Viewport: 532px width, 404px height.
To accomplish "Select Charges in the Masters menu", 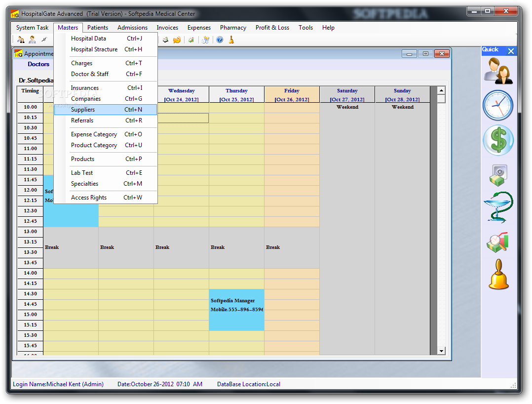I will click(x=106, y=63).
